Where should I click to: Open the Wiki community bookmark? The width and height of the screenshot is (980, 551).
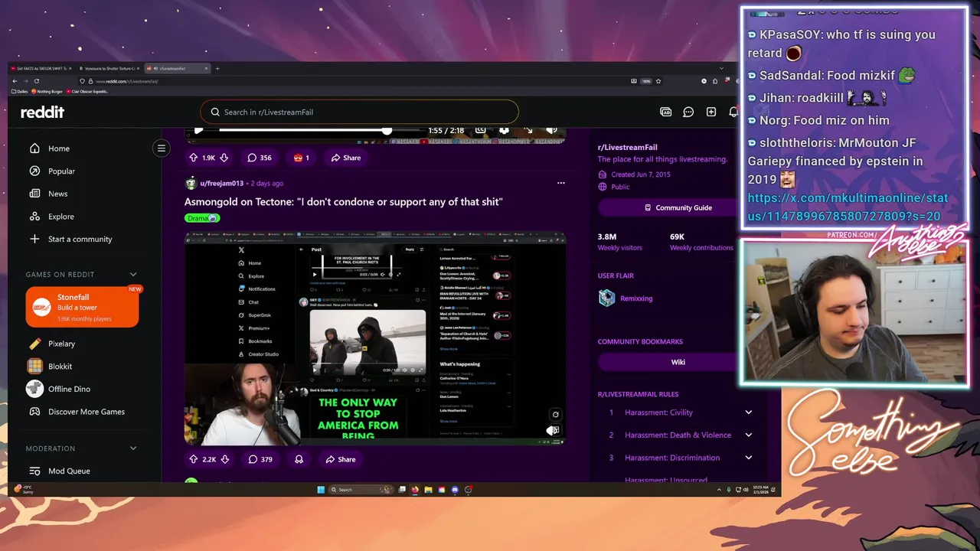tap(678, 362)
